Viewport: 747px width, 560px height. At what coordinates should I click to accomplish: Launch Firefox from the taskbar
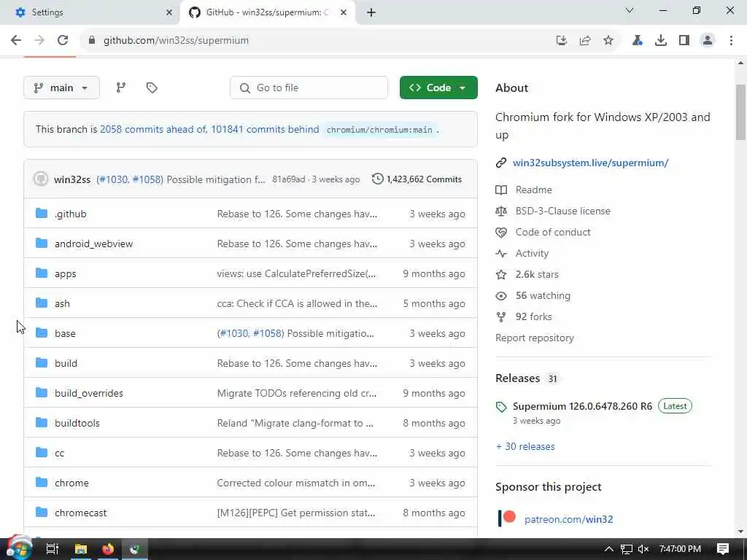(108, 549)
